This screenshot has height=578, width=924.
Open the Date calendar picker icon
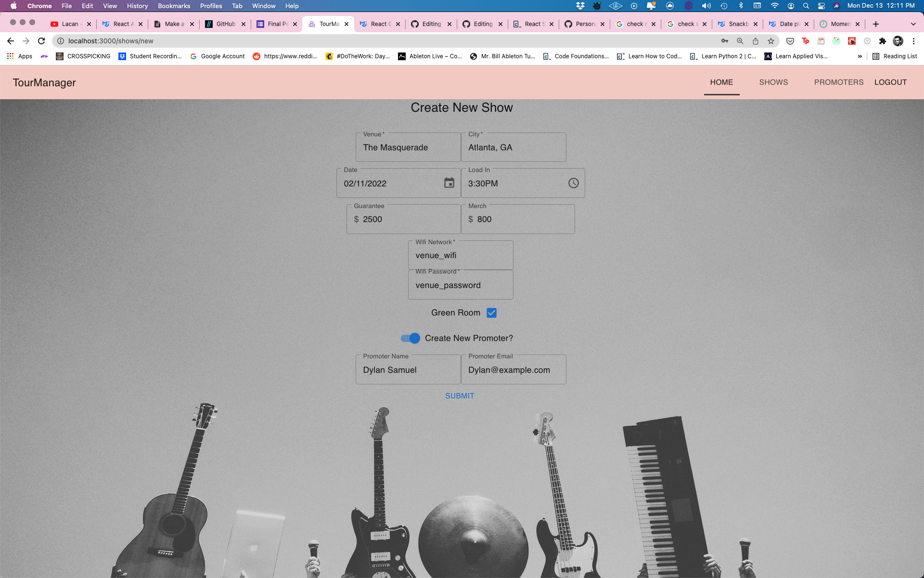(449, 183)
